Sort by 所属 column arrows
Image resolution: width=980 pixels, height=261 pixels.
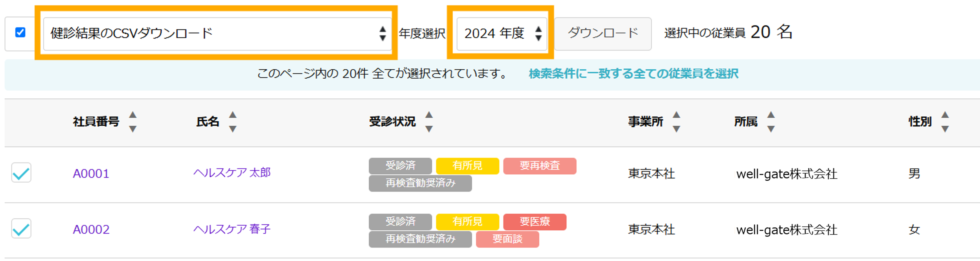771,122
